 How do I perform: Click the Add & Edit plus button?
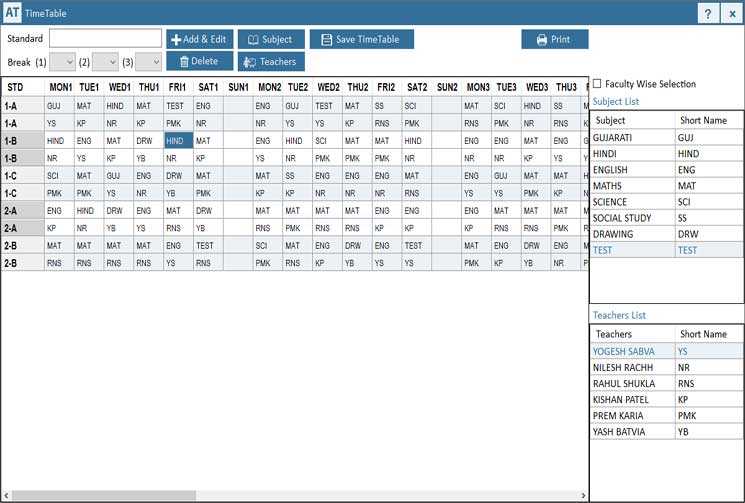tap(199, 39)
